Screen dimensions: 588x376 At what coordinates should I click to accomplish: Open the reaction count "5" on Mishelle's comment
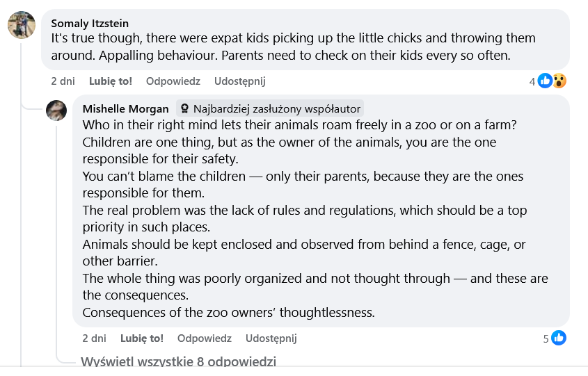546,339
